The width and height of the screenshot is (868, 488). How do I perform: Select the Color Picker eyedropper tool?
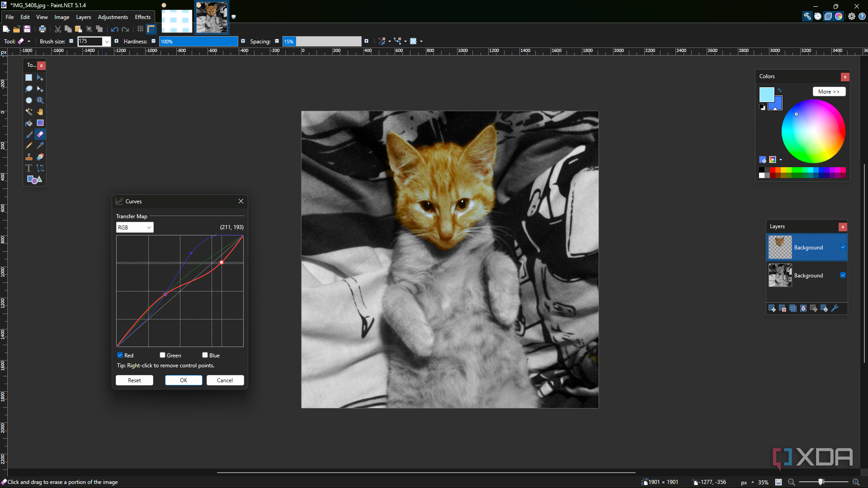(40, 145)
